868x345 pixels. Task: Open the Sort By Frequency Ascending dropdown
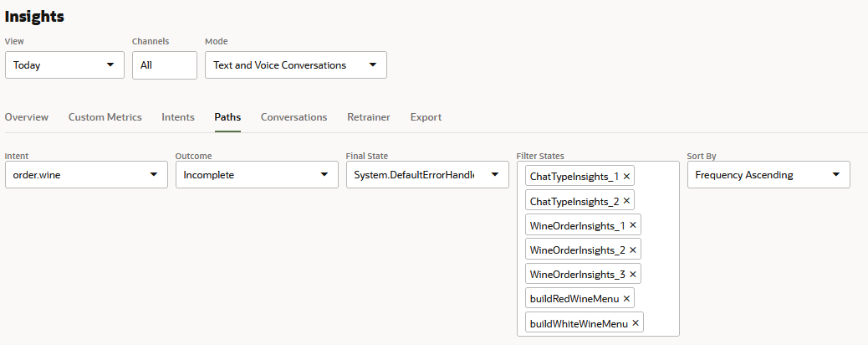pos(768,175)
